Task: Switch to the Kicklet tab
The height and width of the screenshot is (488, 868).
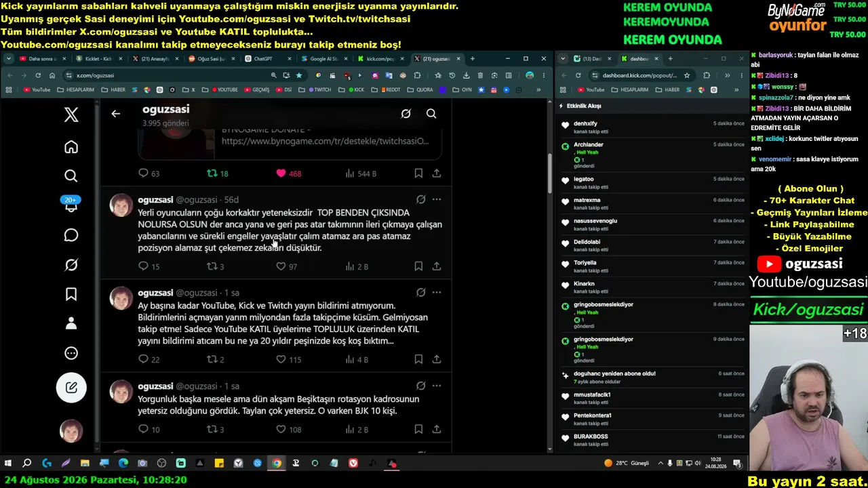Action: pyautogui.click(x=98, y=59)
